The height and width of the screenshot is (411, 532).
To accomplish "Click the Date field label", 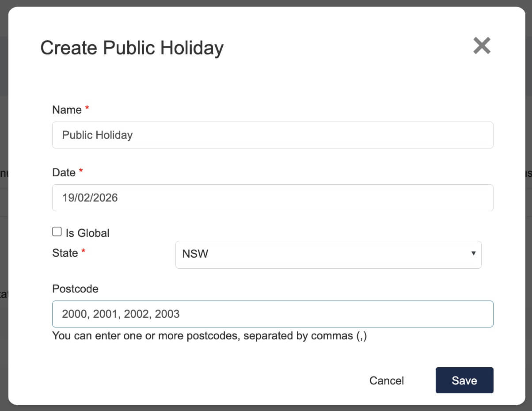I will click(64, 172).
